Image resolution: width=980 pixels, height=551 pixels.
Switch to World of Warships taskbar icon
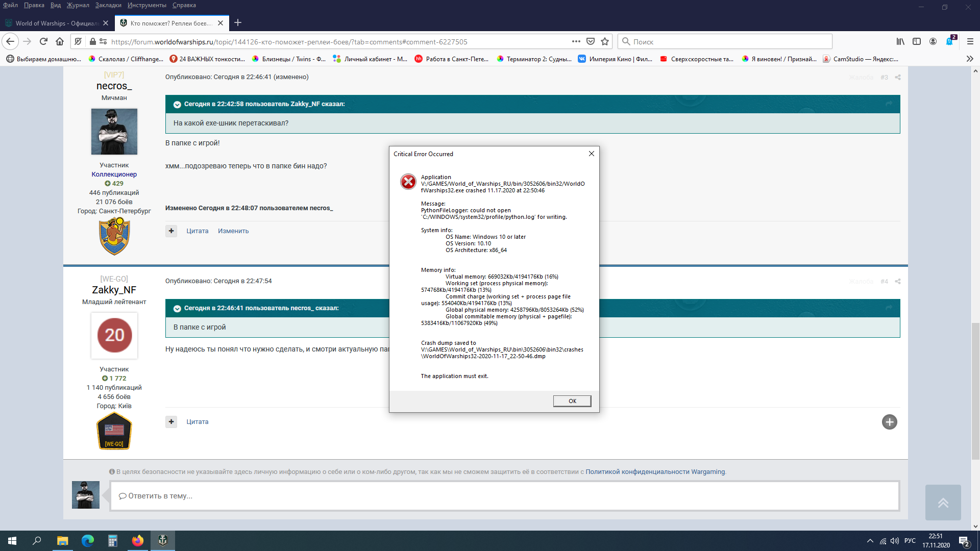tap(163, 541)
